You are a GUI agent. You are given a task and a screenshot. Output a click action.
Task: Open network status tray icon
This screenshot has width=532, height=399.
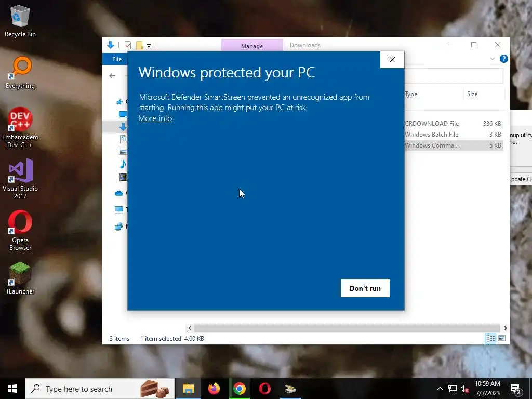(453, 389)
